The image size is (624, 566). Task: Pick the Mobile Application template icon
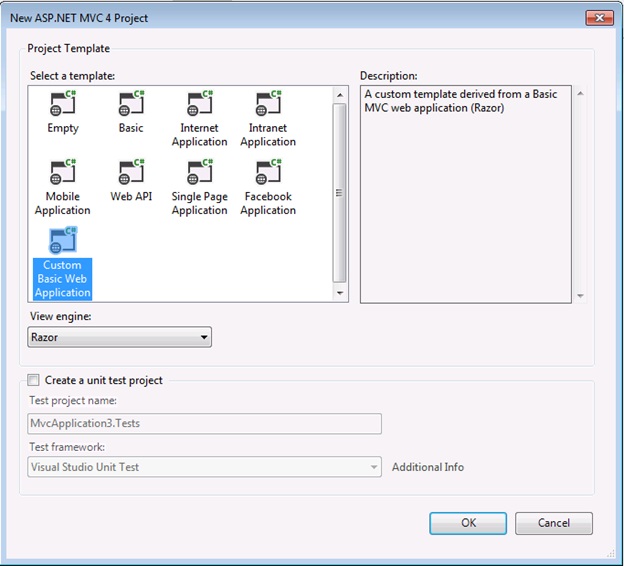click(63, 172)
